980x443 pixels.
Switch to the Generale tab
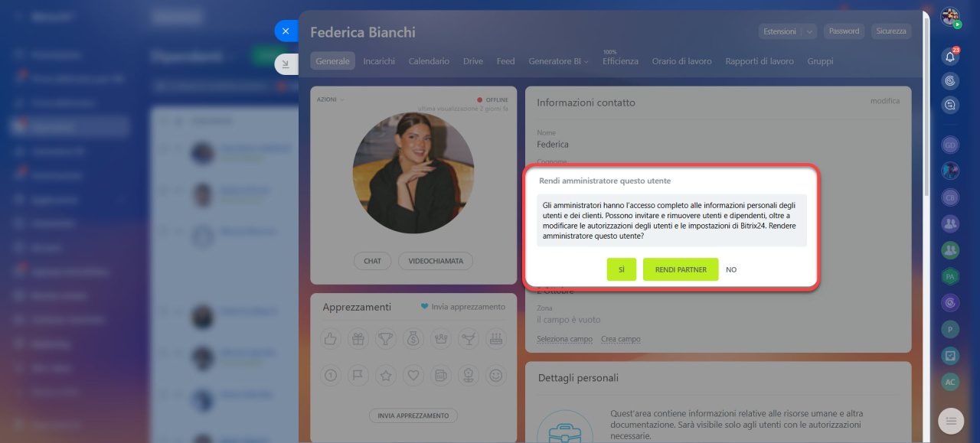click(333, 61)
